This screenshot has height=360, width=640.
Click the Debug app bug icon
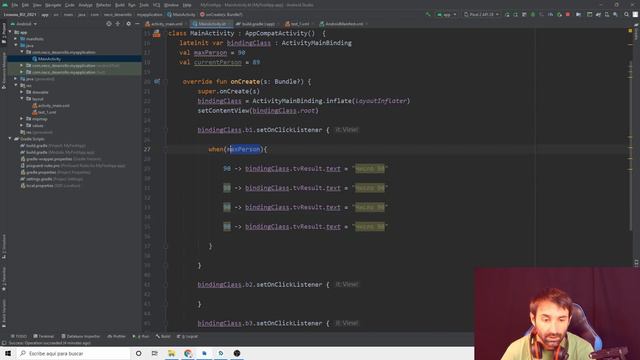(x=533, y=14)
